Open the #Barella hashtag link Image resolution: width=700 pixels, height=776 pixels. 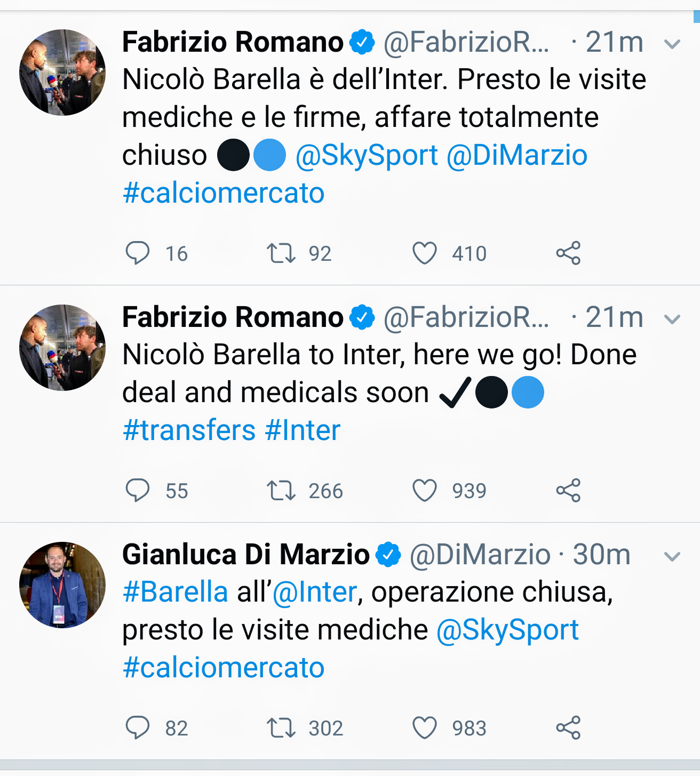[176, 593]
